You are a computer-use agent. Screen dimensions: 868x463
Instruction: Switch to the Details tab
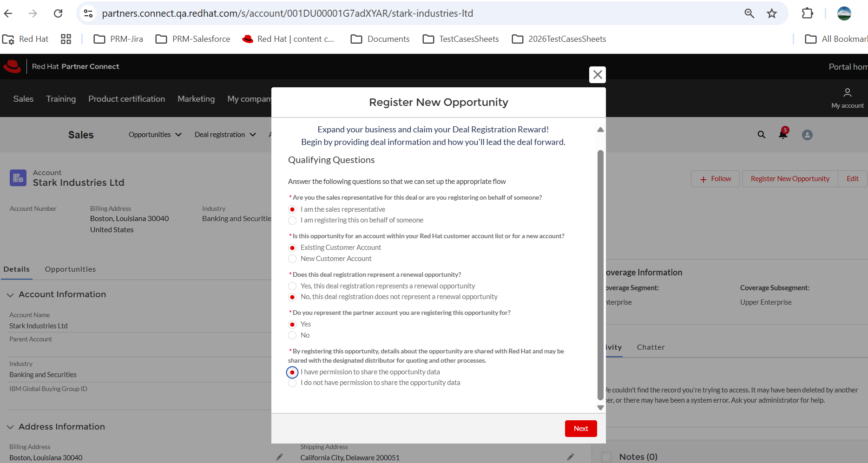tap(17, 269)
